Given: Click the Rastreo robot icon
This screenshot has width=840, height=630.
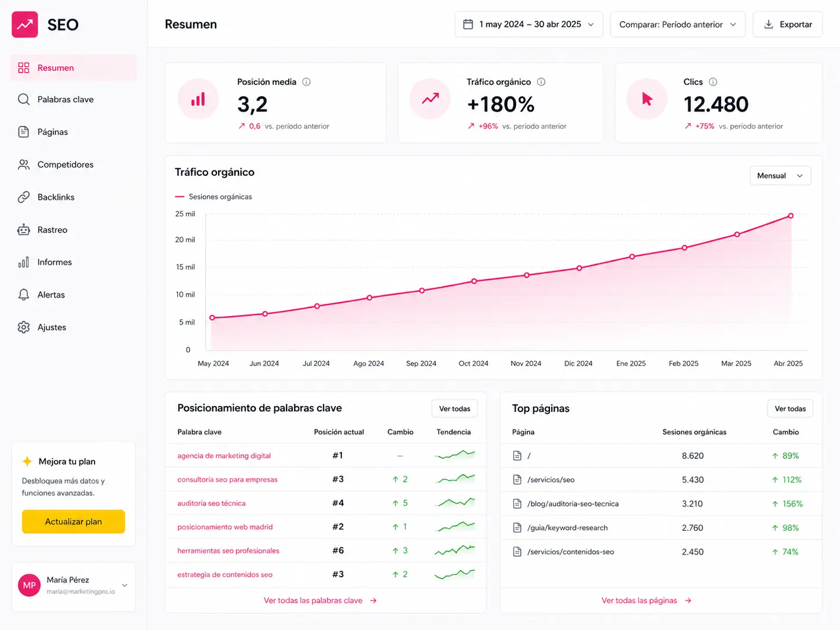Looking at the screenshot, I should pyautogui.click(x=24, y=230).
